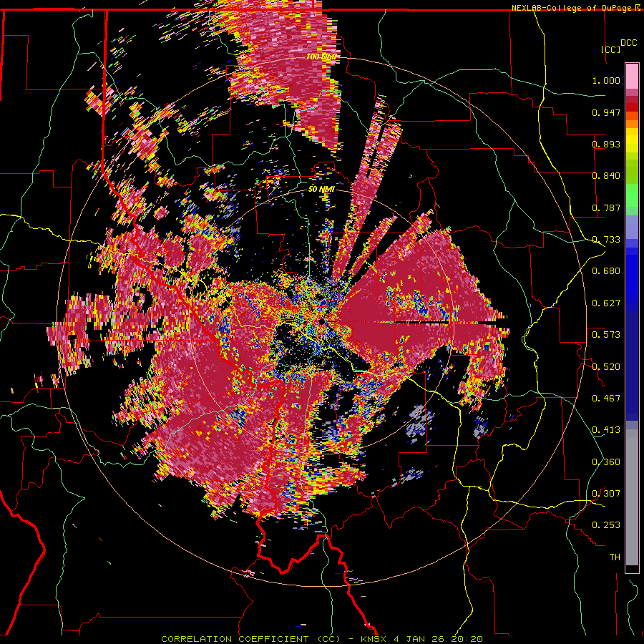Image resolution: width=644 pixels, height=644 pixels.
Task: Click the DCC product label
Action: pyautogui.click(x=628, y=43)
